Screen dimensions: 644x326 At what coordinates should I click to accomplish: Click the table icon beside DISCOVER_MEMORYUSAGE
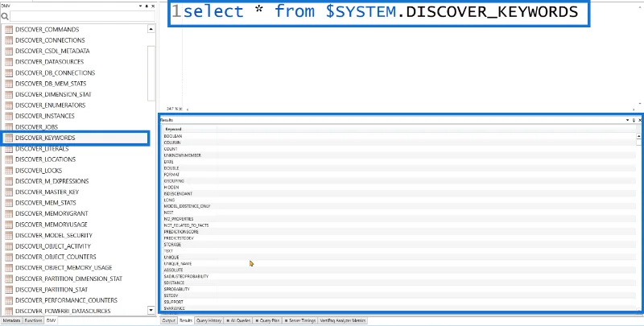pyautogui.click(x=9, y=225)
